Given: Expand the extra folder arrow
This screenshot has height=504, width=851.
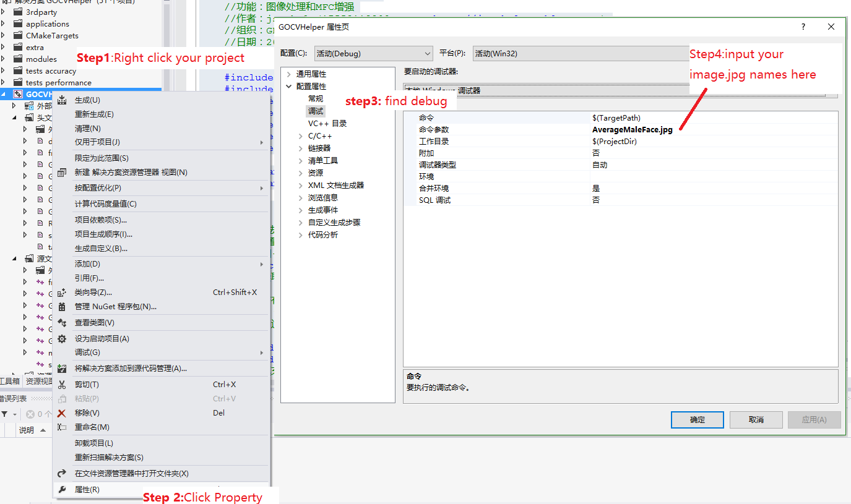Looking at the screenshot, I should pyautogui.click(x=3, y=48).
